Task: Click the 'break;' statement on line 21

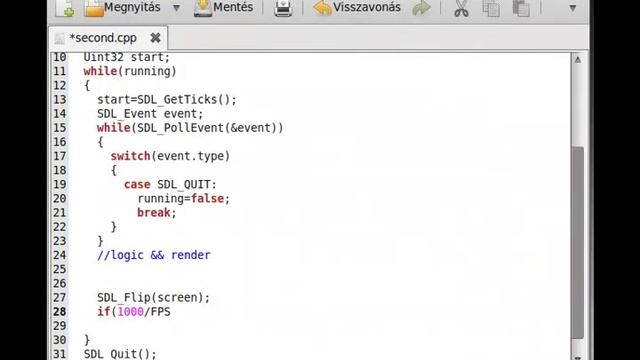Action: point(157,213)
